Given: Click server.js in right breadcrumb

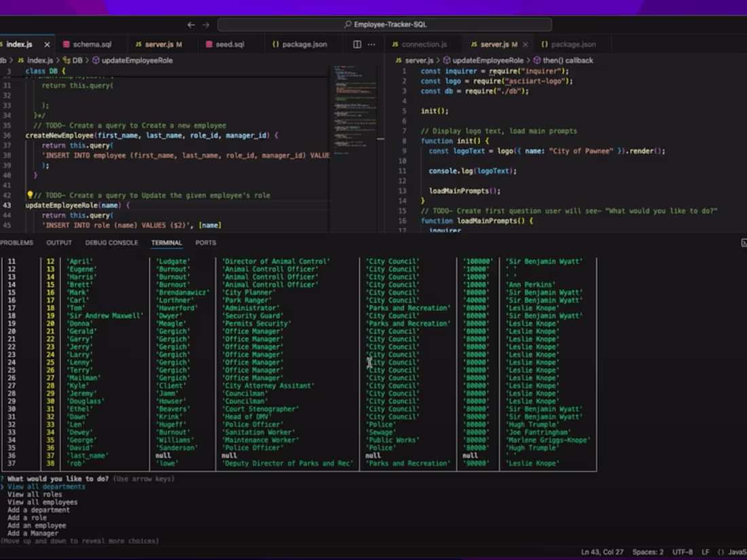Looking at the screenshot, I should [414, 60].
